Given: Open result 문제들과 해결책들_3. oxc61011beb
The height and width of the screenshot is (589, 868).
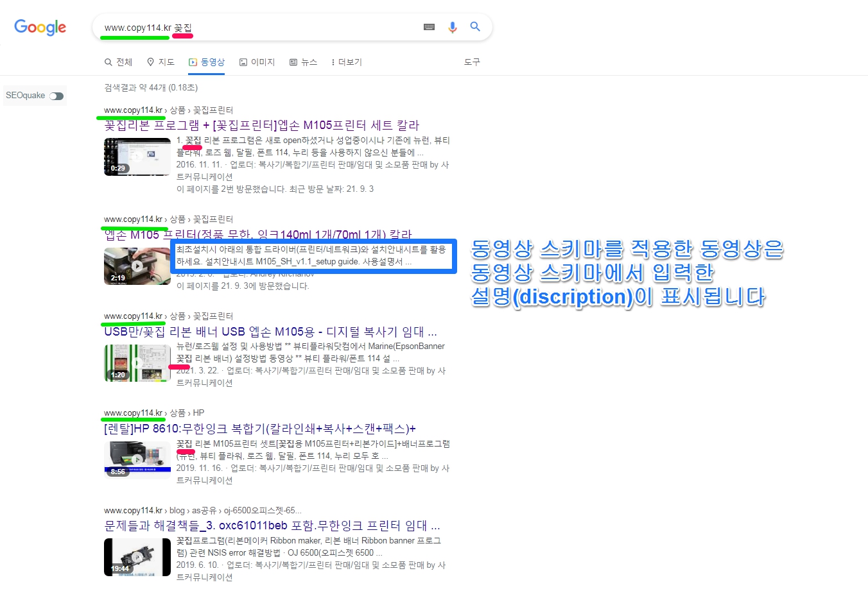Looking at the screenshot, I should [x=272, y=525].
